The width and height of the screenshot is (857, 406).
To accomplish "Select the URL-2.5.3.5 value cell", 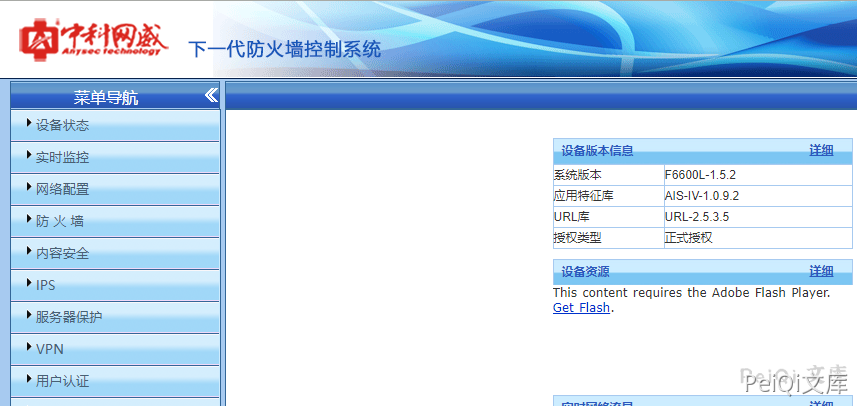I will point(697,217).
